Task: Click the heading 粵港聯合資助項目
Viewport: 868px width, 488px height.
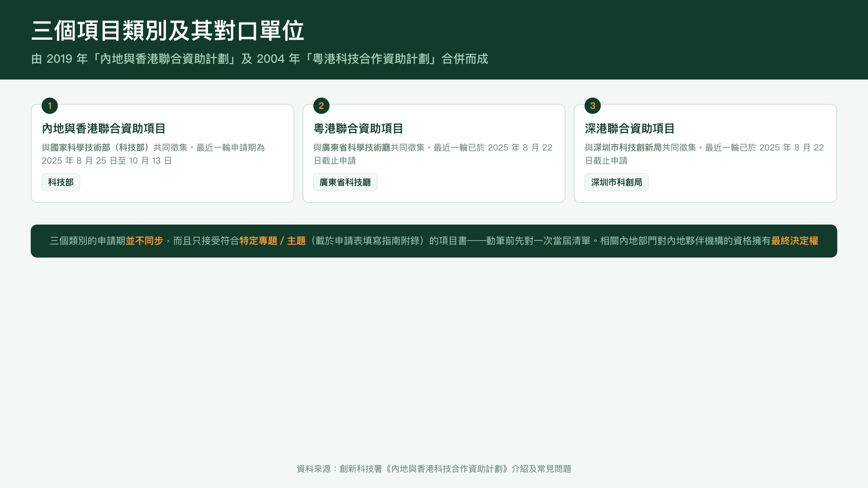Action: [x=358, y=129]
